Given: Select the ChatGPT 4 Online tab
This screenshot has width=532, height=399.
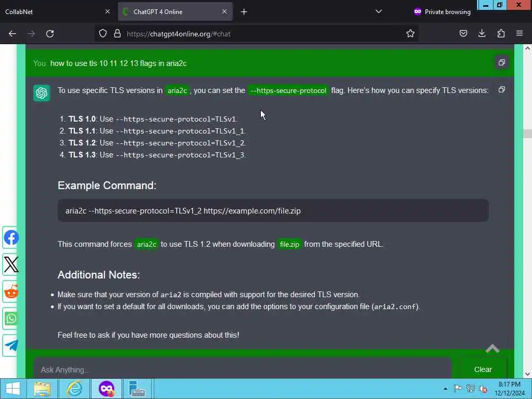Looking at the screenshot, I should tap(175, 11).
